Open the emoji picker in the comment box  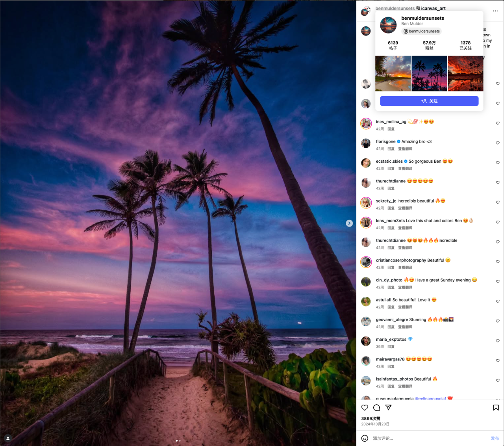365,439
